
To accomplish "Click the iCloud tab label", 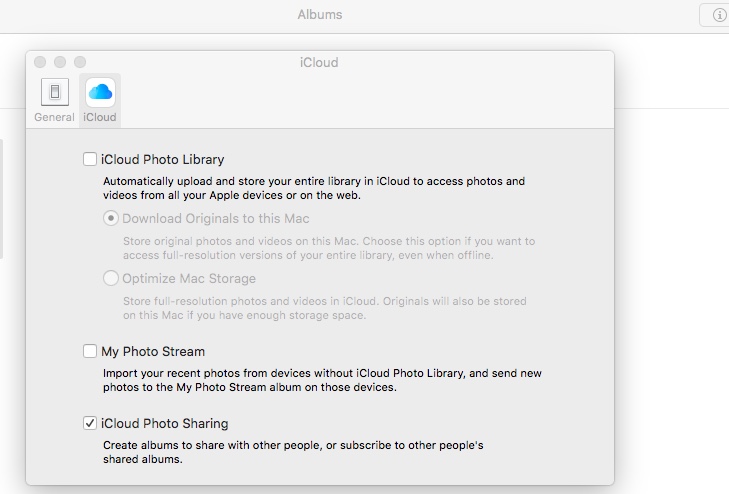I will [100, 117].
